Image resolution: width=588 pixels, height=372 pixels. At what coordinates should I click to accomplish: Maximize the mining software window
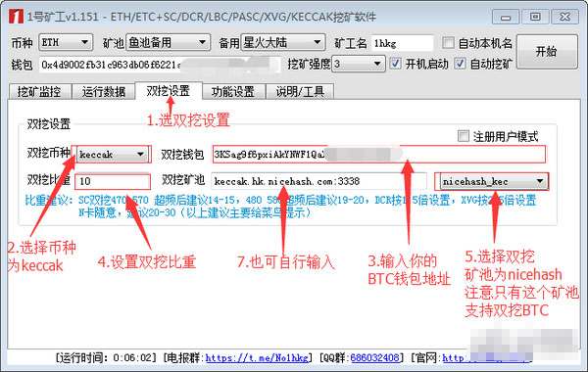(x=535, y=17)
